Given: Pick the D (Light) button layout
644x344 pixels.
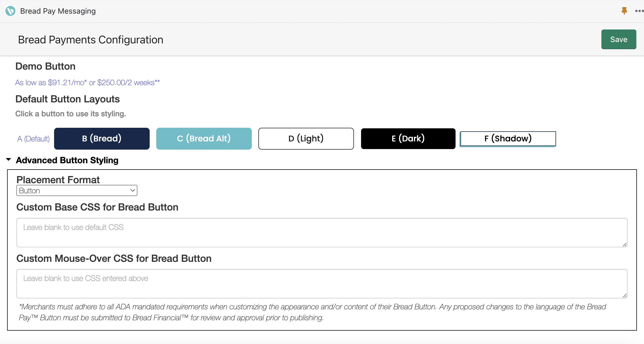Looking at the screenshot, I should [x=306, y=139].
